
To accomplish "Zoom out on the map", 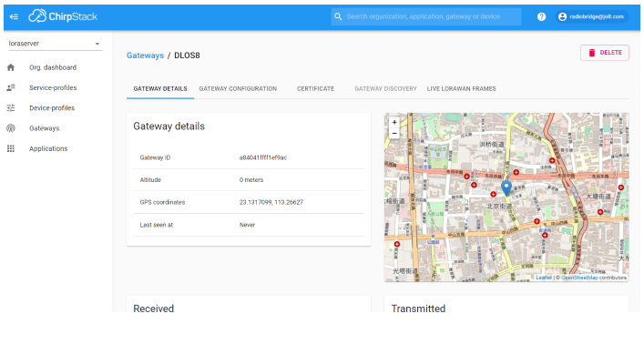I will (x=394, y=134).
